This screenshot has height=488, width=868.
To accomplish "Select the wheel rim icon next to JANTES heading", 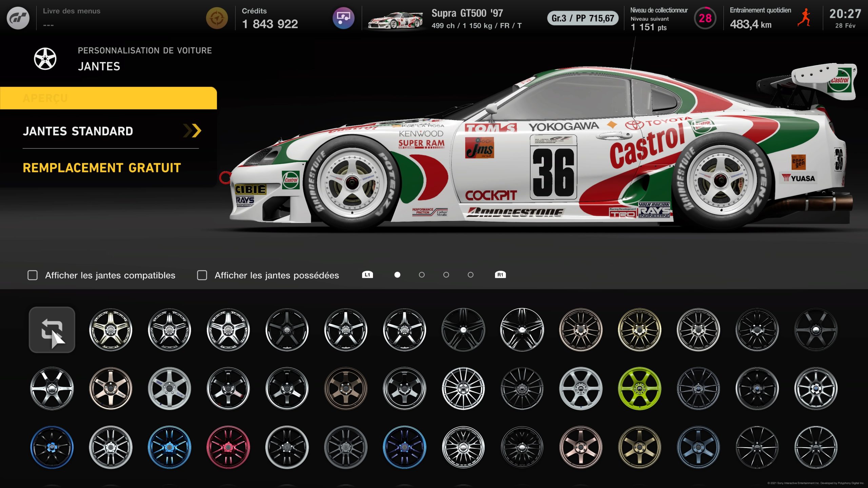I will tap(46, 59).
